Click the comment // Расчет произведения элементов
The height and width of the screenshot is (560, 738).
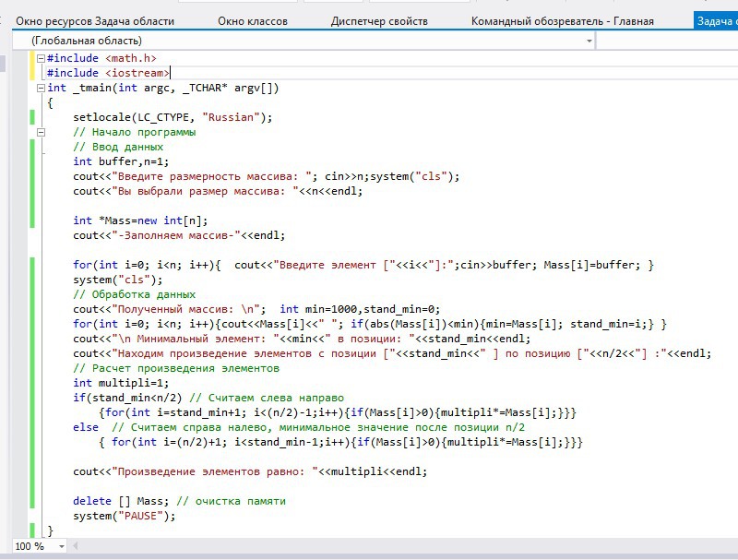tap(176, 368)
